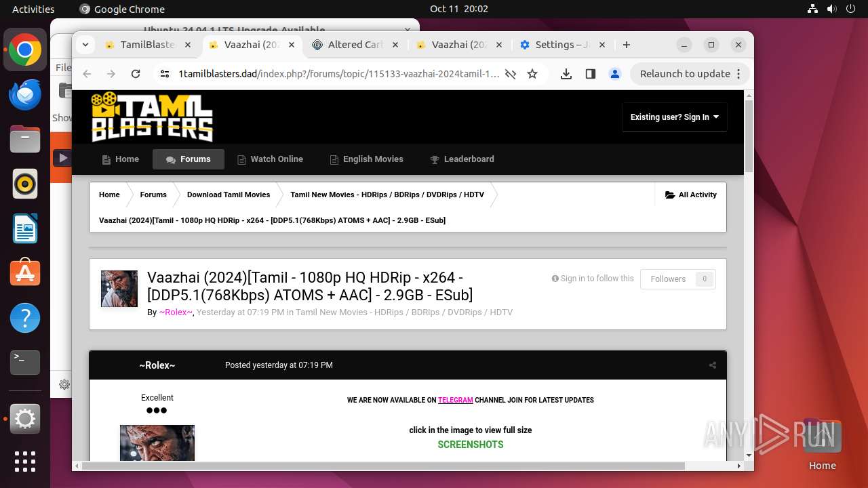Click breadcrumb Home link
Screen dimensions: 868x488
tap(109, 195)
